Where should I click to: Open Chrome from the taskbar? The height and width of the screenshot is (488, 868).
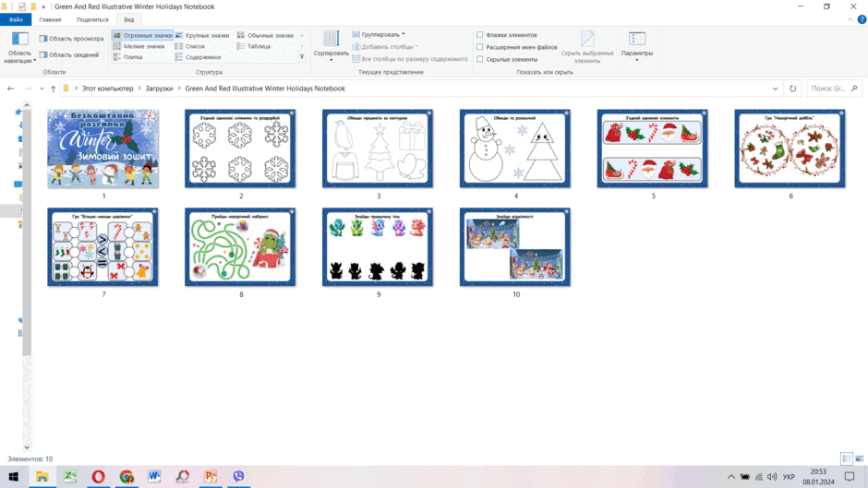127,476
